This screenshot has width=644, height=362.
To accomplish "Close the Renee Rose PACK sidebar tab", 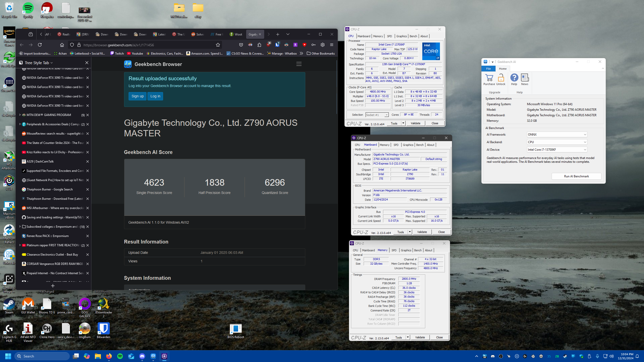I will click(88, 236).
